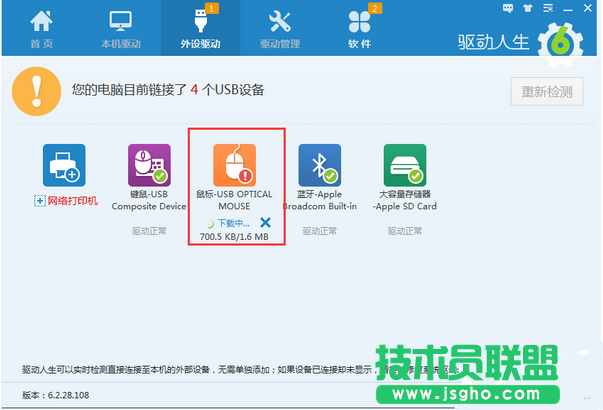Click the USB Optical Mouse device icon
The width and height of the screenshot is (603, 410).
[235, 165]
